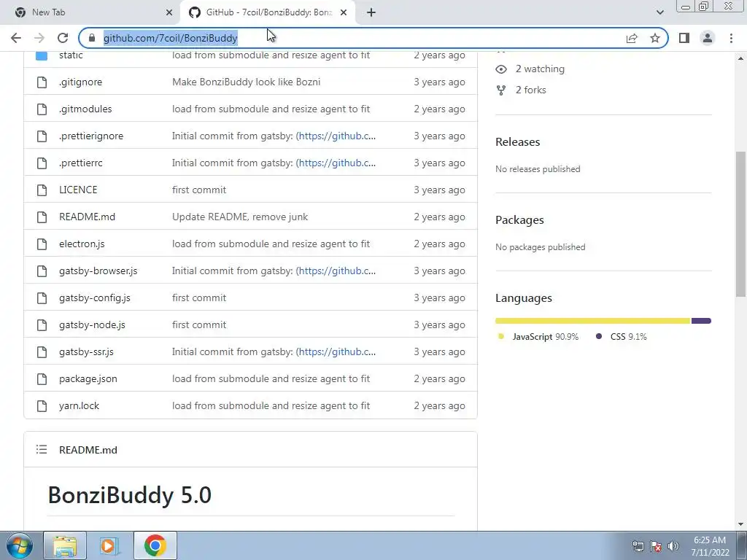Screen dimensions: 747x560
Task: Click the fork icon beside 2 forks
Action: (501, 90)
